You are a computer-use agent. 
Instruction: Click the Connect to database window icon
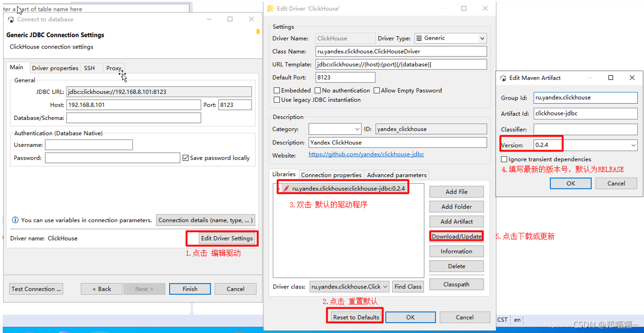click(x=11, y=19)
